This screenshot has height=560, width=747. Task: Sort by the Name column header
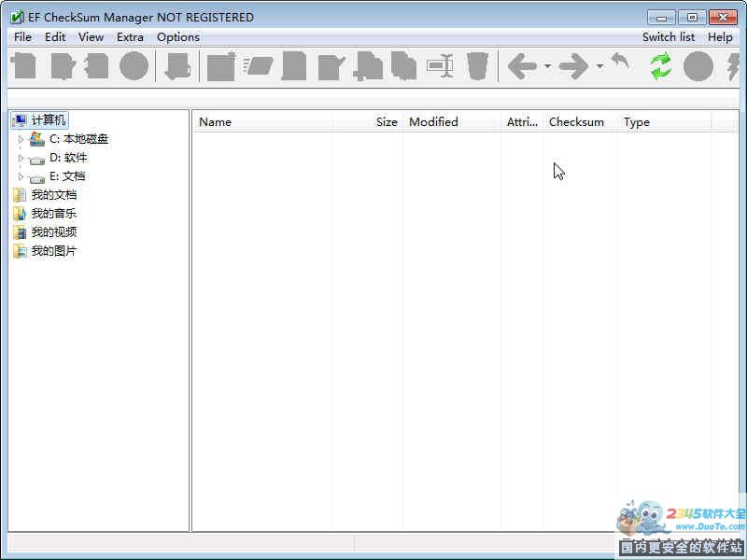pyautogui.click(x=262, y=122)
